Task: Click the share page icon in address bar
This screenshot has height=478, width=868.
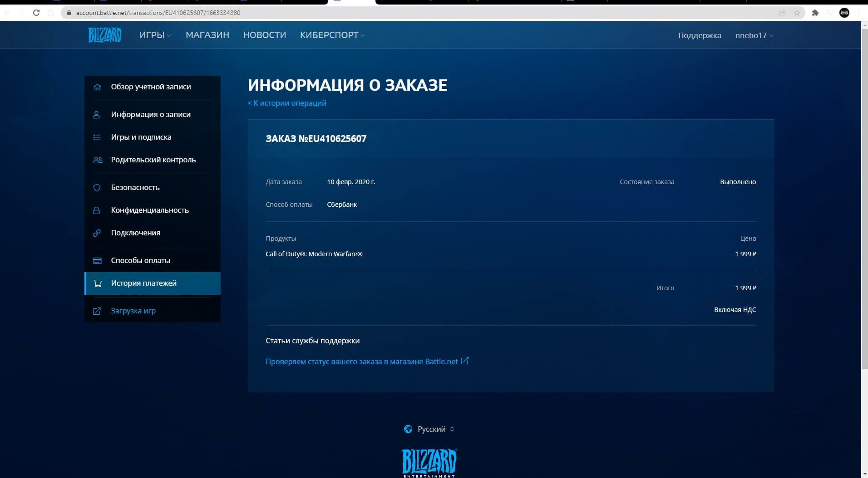Action: coord(783,13)
